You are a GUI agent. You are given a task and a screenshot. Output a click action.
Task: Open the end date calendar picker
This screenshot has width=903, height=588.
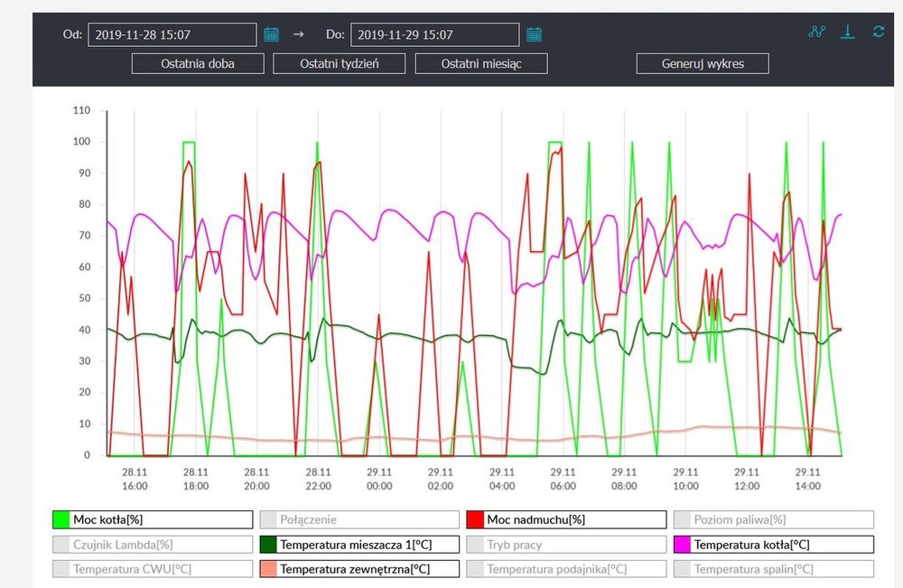[534, 35]
